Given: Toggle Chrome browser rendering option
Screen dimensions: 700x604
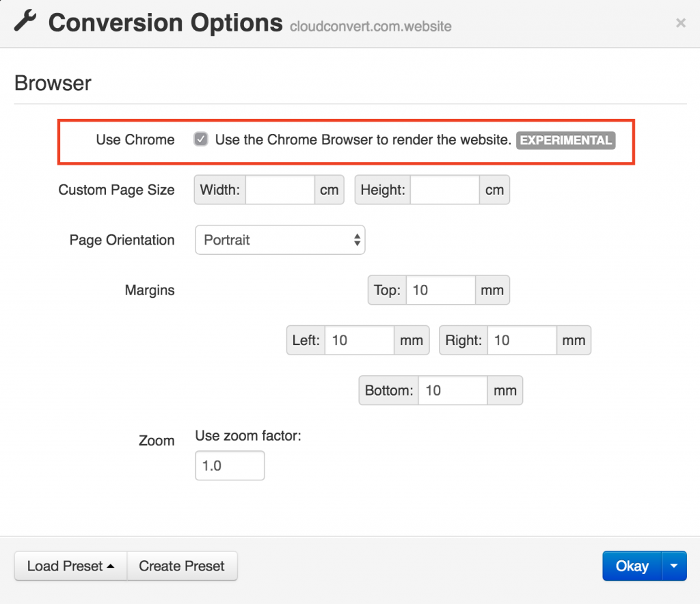Looking at the screenshot, I should pos(200,139).
